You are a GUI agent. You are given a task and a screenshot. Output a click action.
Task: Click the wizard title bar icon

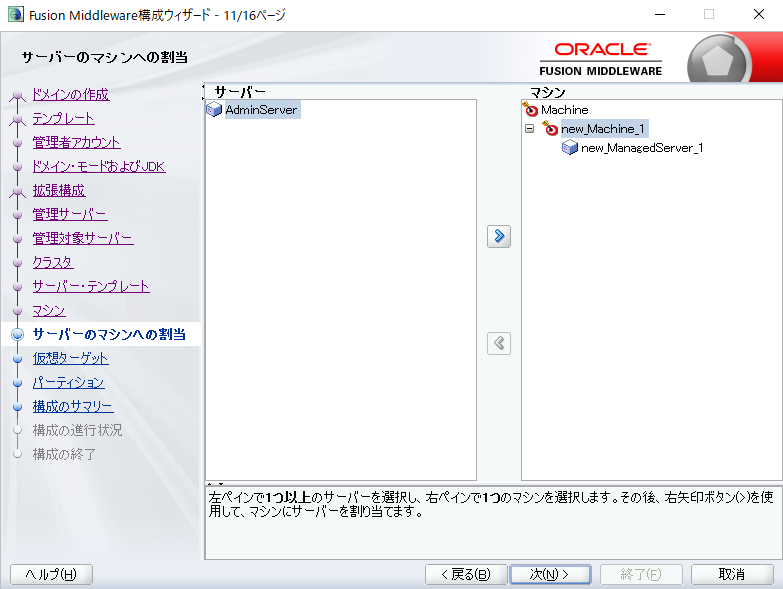pyautogui.click(x=15, y=14)
